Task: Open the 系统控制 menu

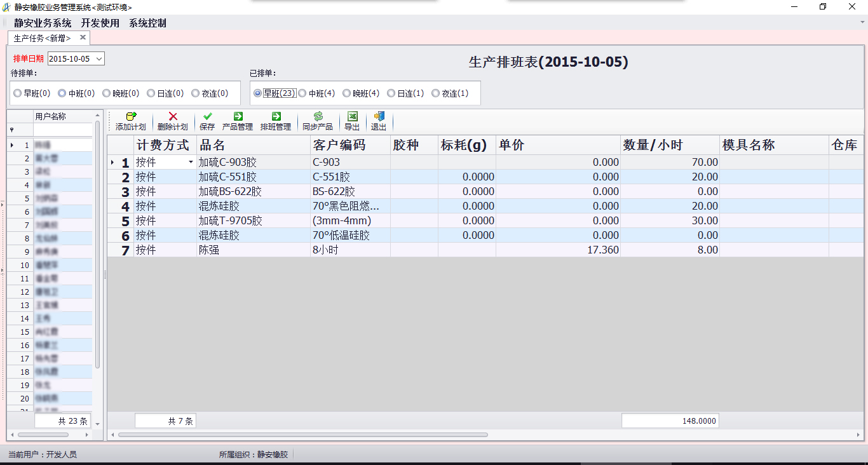Action: 147,23
